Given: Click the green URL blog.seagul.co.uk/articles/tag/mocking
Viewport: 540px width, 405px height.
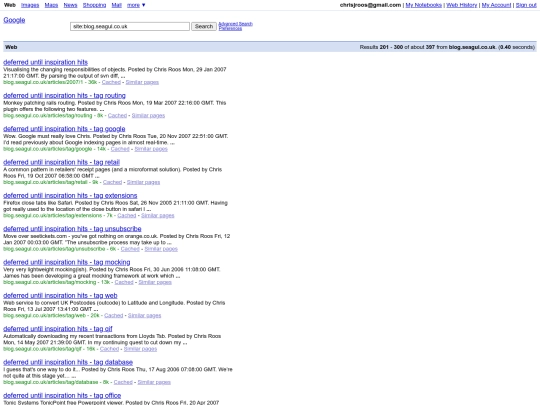Looking at the screenshot, I should [50, 282].
